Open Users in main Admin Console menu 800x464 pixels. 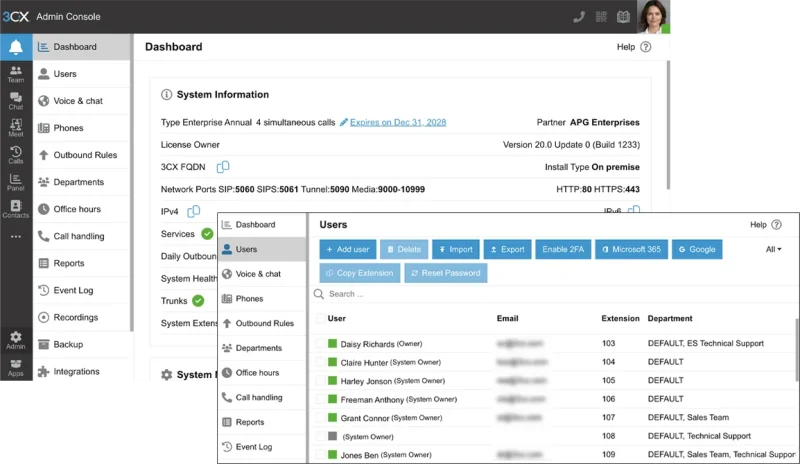click(82, 74)
